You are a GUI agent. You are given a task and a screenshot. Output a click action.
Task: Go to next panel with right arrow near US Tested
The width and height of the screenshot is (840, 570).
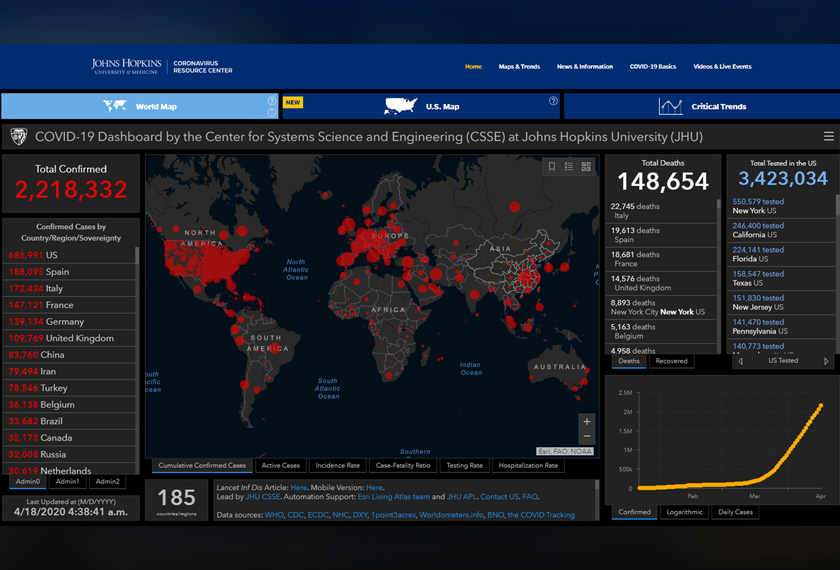826,361
